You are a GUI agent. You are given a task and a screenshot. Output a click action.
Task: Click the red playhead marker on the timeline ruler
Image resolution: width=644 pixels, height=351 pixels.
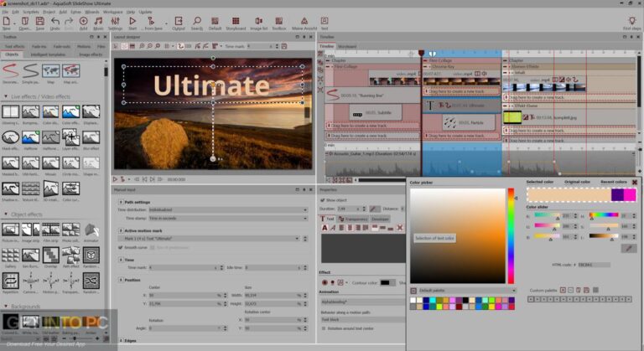point(421,53)
